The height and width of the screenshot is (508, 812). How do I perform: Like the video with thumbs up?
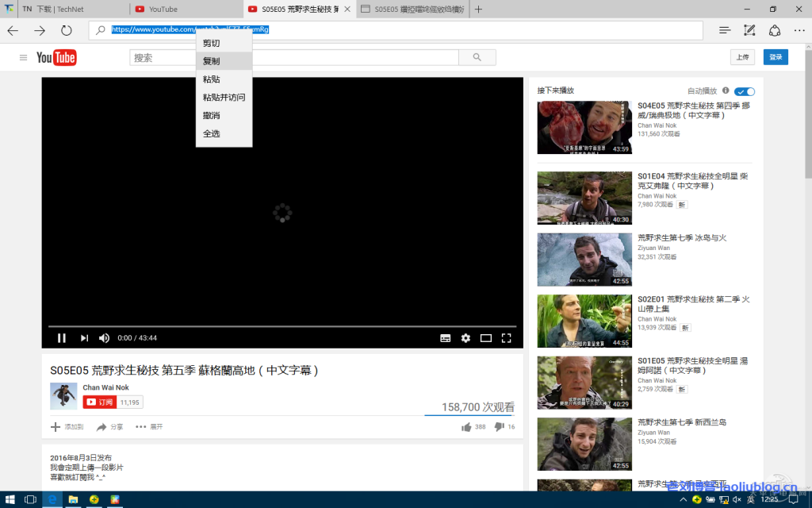pyautogui.click(x=466, y=427)
